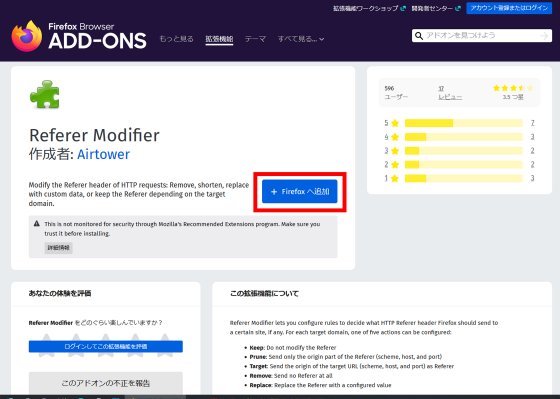Open the 7 count for five-star reviews

point(532,123)
